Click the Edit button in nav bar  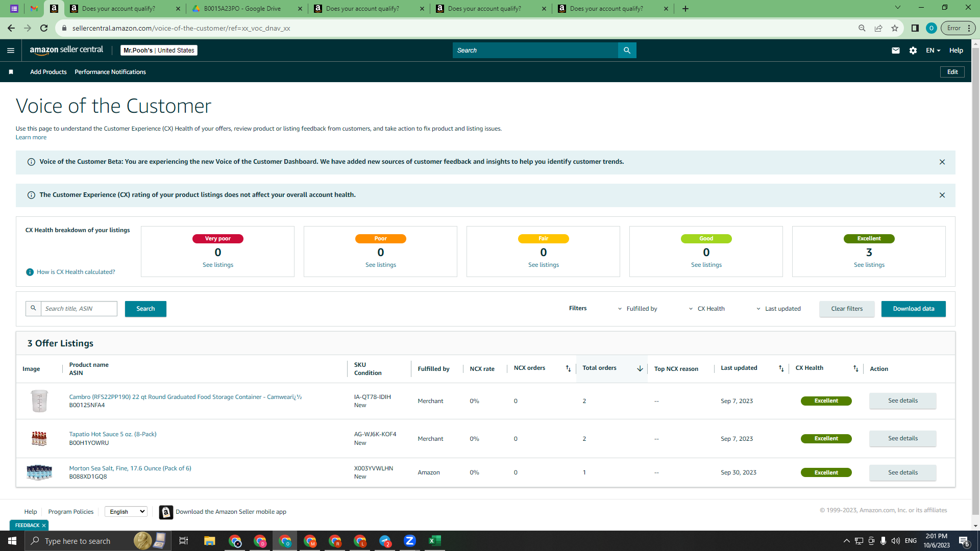tap(952, 72)
